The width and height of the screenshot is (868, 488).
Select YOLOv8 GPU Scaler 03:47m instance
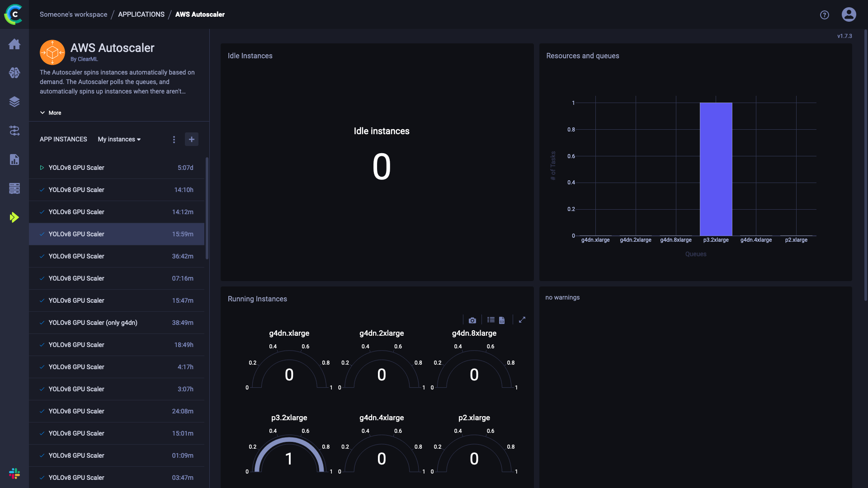coord(117,478)
